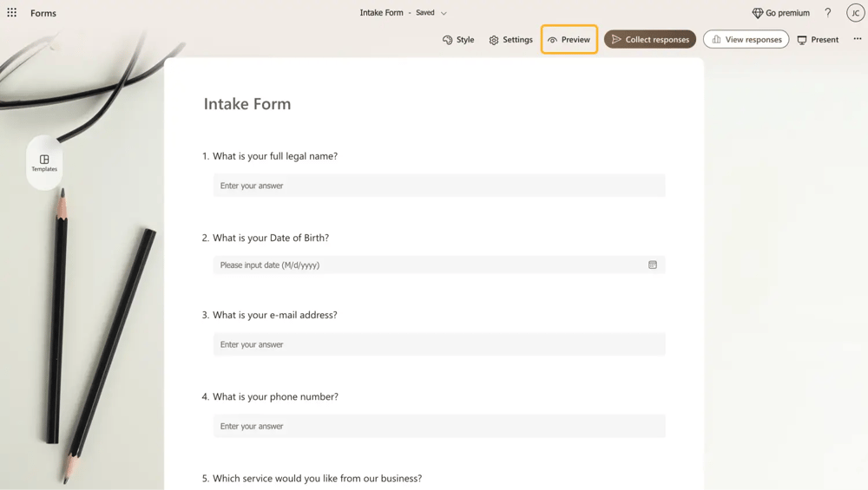Open the JC account avatar
868x490 pixels.
coord(855,13)
